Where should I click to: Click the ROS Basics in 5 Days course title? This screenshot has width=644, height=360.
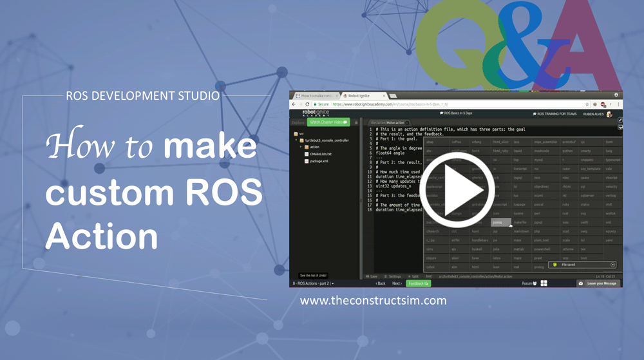point(456,113)
